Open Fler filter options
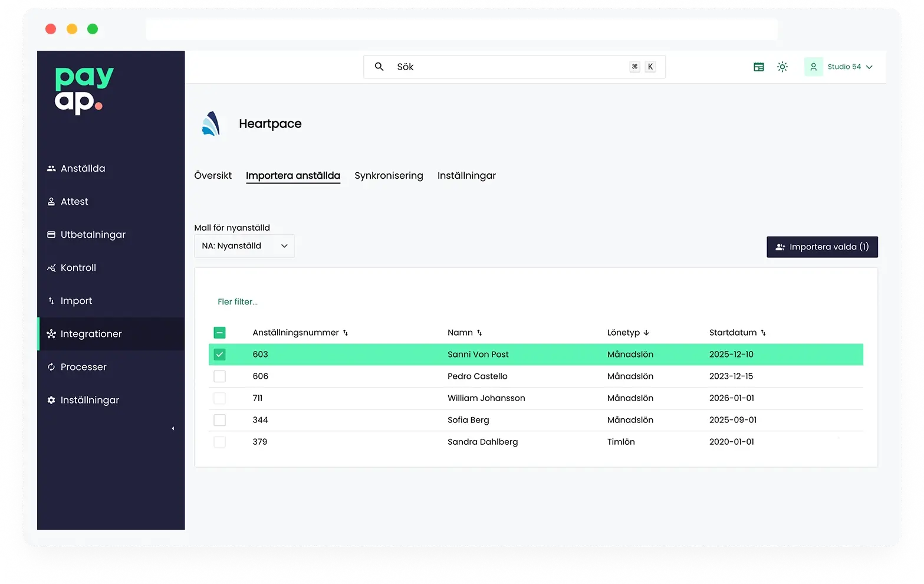The image size is (924, 584). coord(238,301)
